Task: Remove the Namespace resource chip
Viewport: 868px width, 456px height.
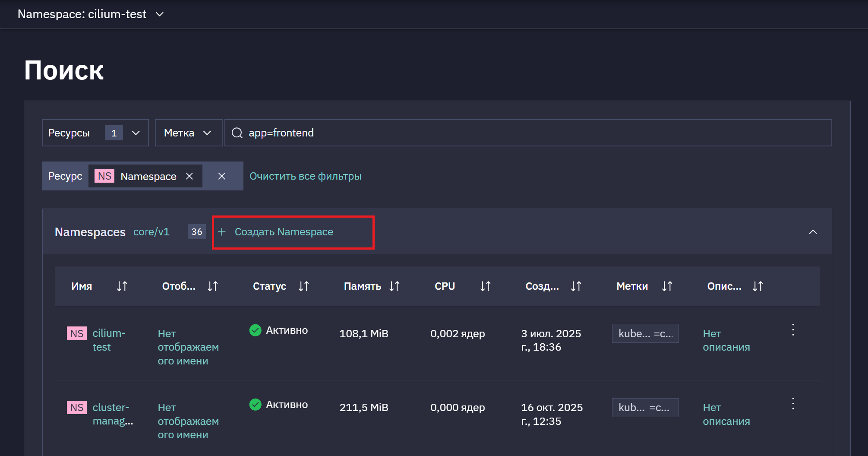Action: coord(189,176)
